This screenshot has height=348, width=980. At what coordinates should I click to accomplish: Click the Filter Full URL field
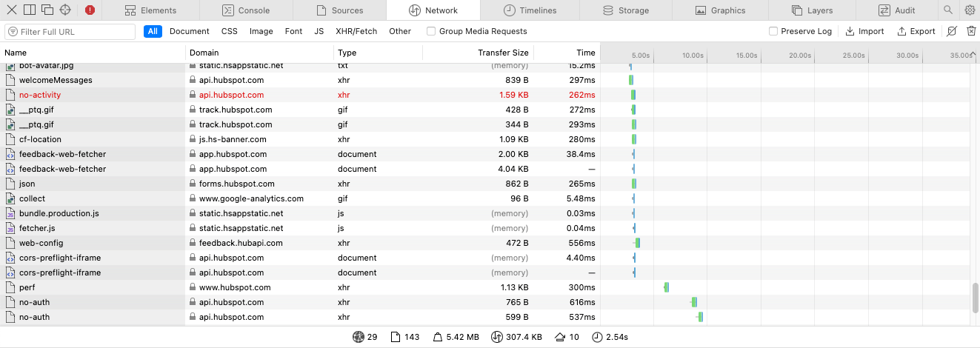(70, 32)
